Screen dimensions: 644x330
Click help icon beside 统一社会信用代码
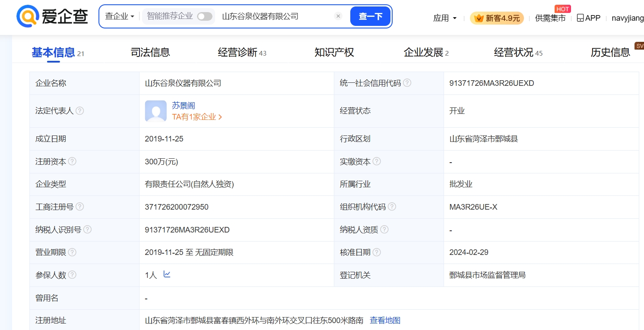point(407,83)
